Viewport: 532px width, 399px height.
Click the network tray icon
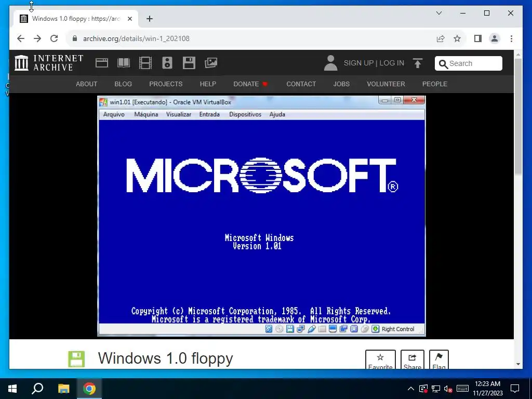pos(436,389)
